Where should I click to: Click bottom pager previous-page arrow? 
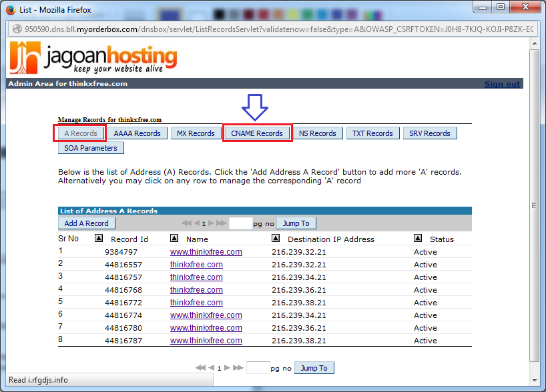click(x=211, y=367)
